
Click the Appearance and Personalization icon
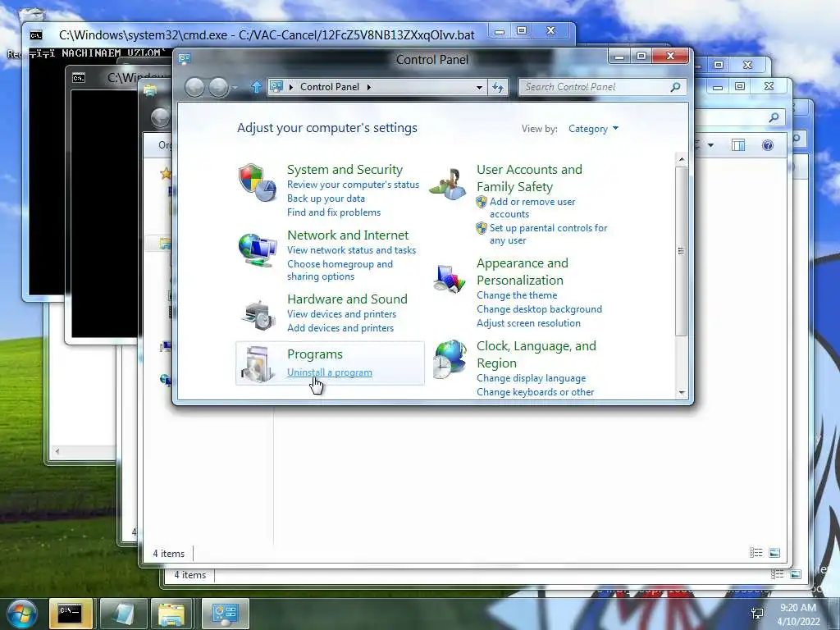tap(449, 278)
